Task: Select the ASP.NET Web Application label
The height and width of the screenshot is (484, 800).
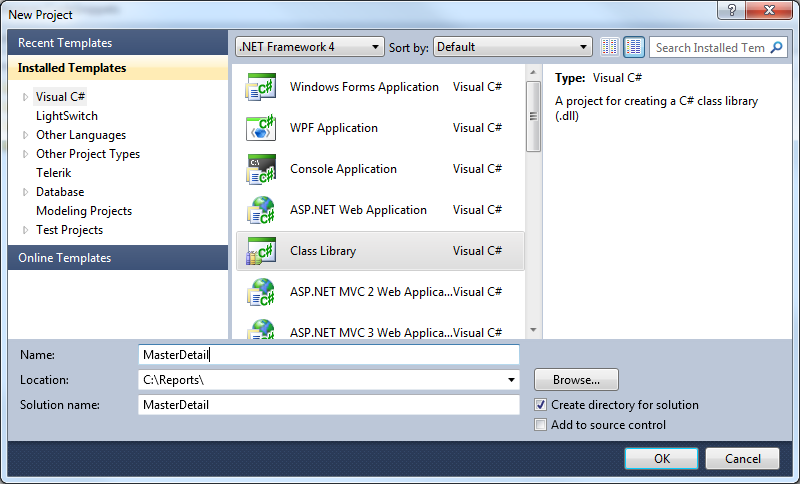Action: tap(358, 210)
